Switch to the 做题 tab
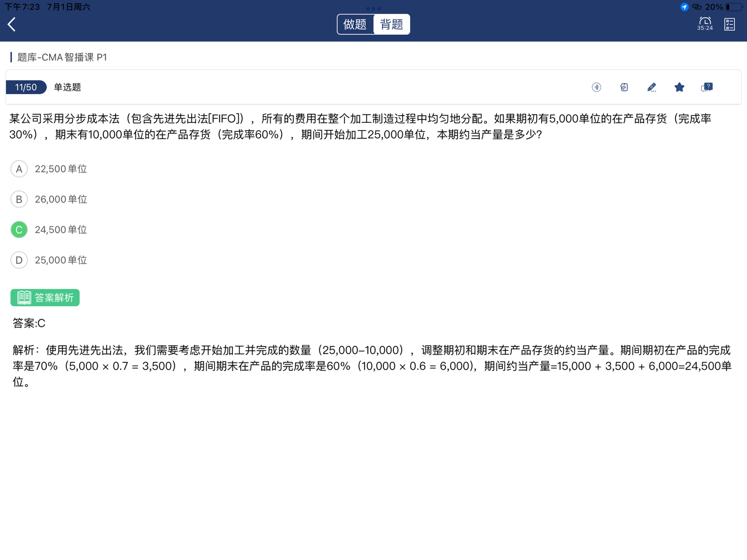747x560 pixels. click(355, 24)
